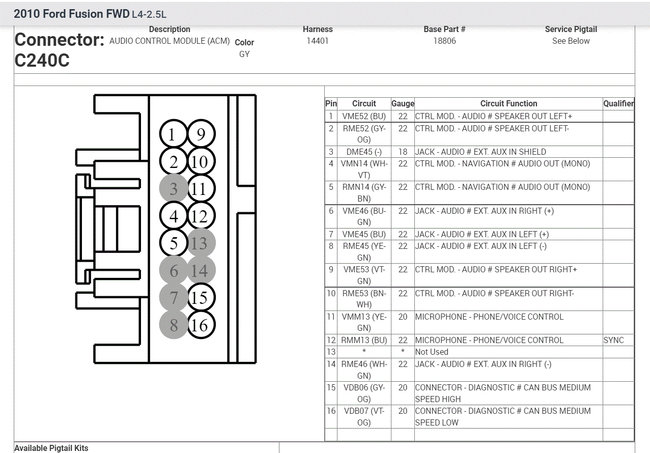650x453 pixels.
Task: Click the greyed pin 3 circle
Action: (173, 189)
